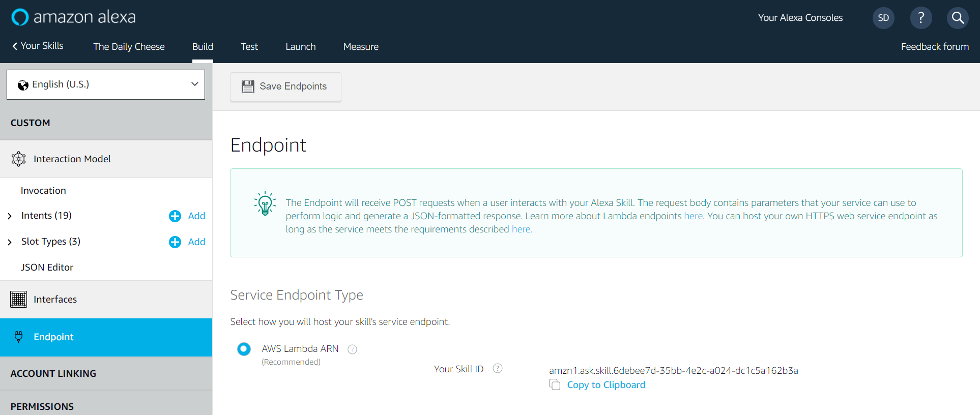Viewport: 980px width, 415px height.
Task: Click the search magnifier icon
Action: click(x=958, y=18)
